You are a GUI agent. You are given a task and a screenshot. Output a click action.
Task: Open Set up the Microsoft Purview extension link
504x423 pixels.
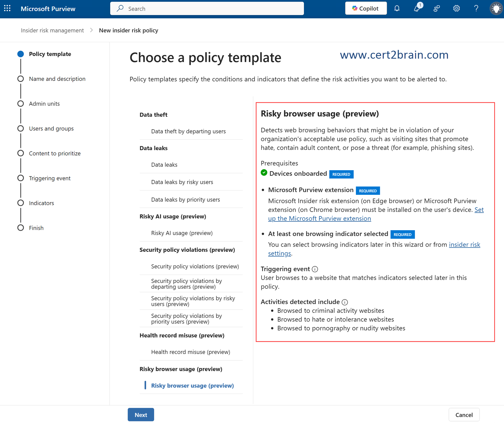(x=320, y=218)
